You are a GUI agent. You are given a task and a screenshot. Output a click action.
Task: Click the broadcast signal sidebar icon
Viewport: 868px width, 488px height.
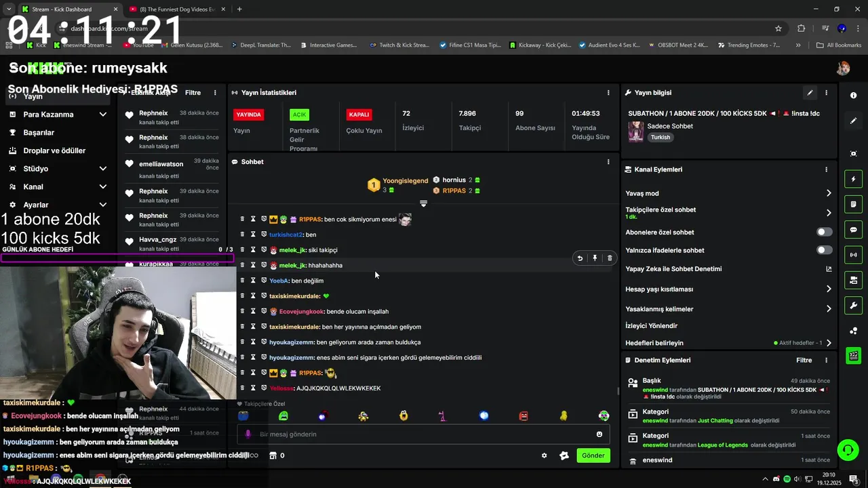coord(853,255)
